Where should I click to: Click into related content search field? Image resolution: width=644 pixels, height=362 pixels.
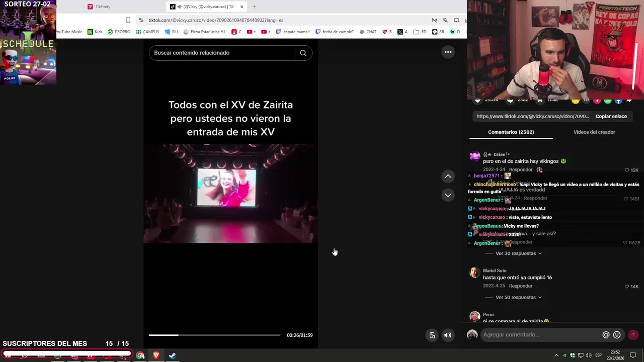[221, 53]
